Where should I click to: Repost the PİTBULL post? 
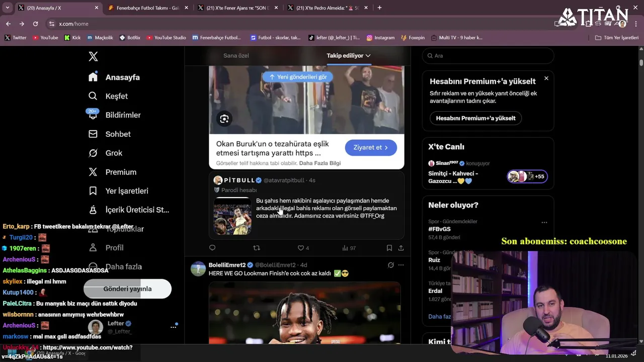point(257,248)
